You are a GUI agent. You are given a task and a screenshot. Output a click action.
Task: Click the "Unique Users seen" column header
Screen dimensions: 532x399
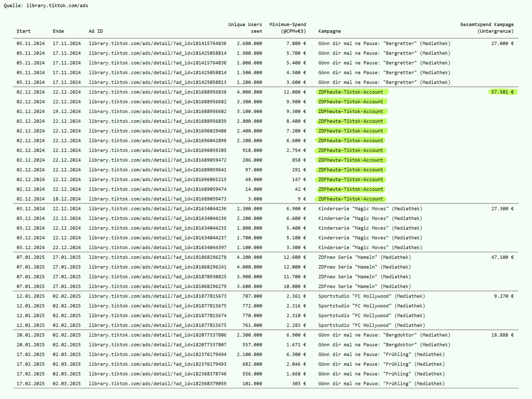(x=245, y=27)
